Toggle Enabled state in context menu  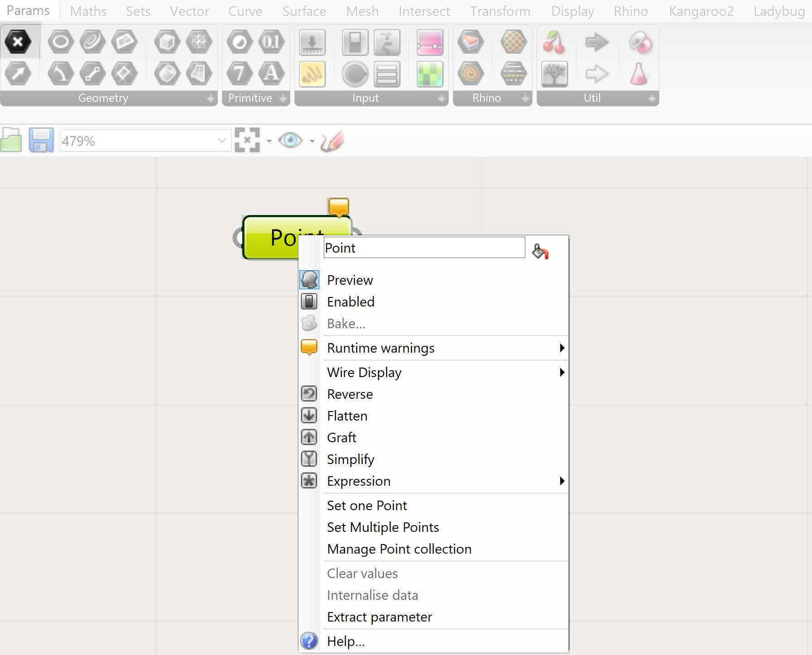351,302
